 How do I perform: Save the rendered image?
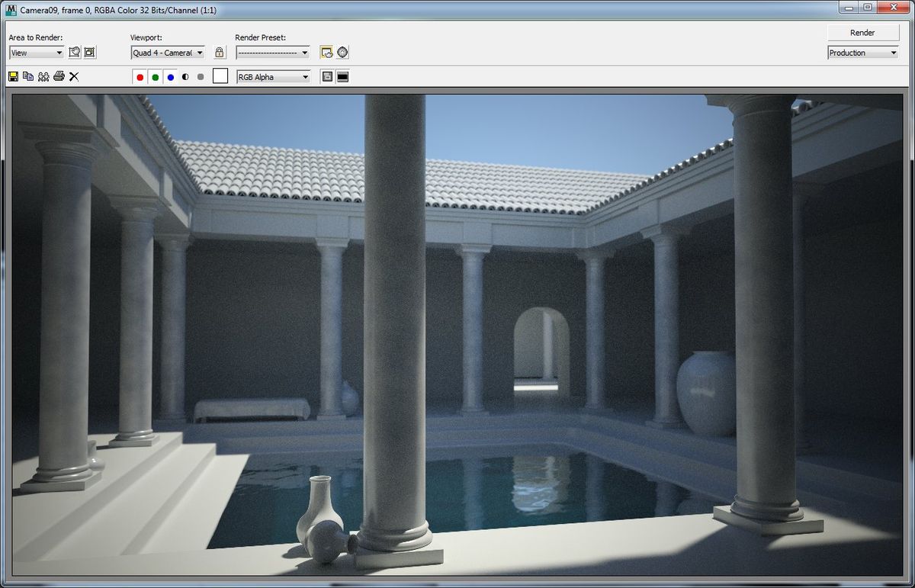[13, 76]
